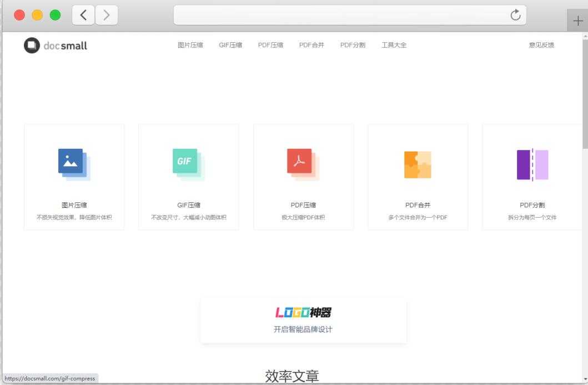Viewport: 588px width, 385px height.
Task: Go to PDF压缩 from the top menu
Action: click(x=270, y=45)
